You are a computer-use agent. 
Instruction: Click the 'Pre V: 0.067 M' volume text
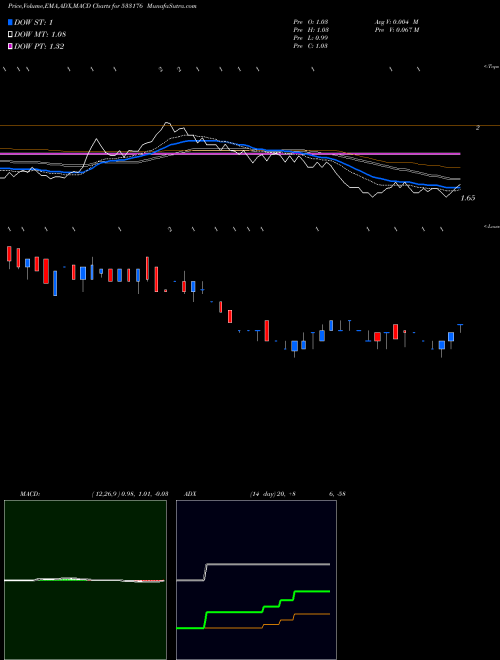pos(397,30)
